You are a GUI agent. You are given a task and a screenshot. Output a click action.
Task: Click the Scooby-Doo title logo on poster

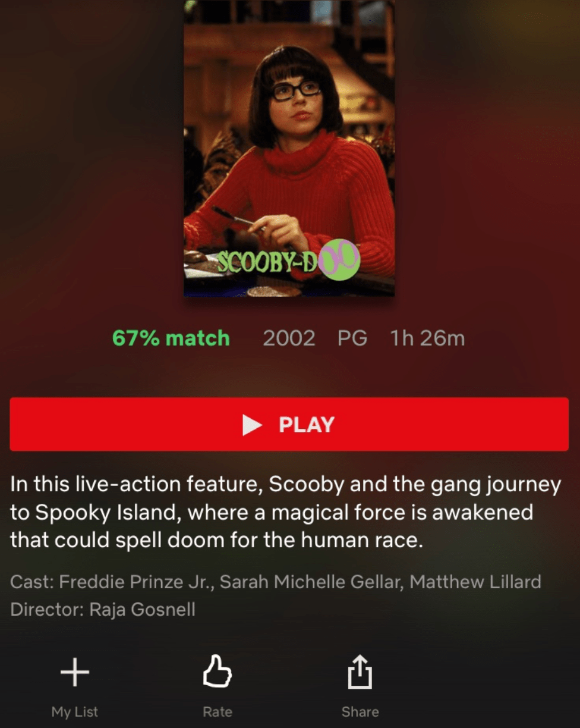(288, 262)
